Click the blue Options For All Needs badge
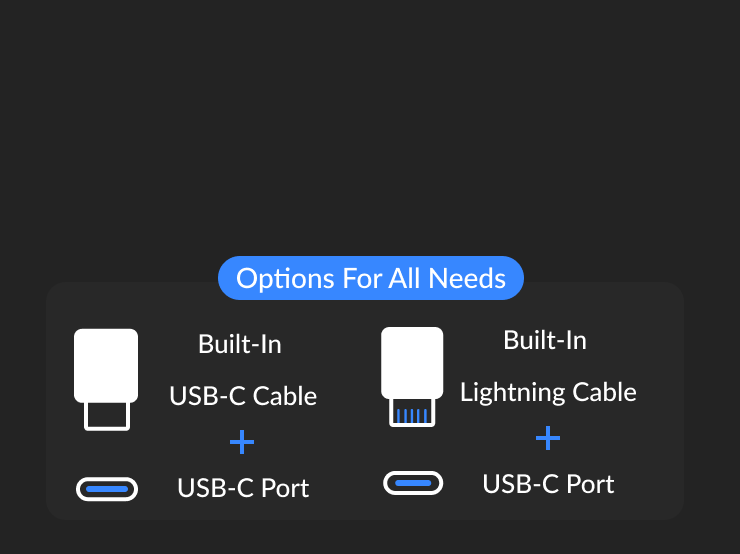Screen dimensions: 740x554 (370, 278)
